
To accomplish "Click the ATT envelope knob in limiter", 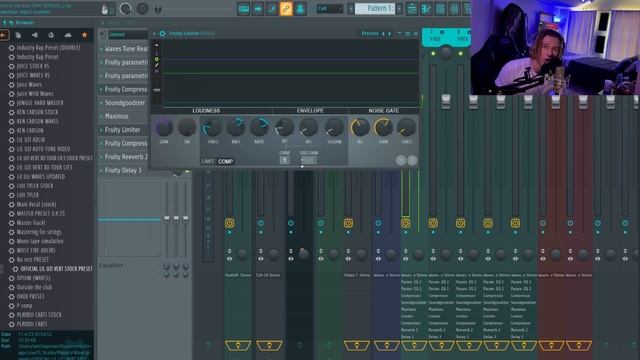I will (x=284, y=127).
